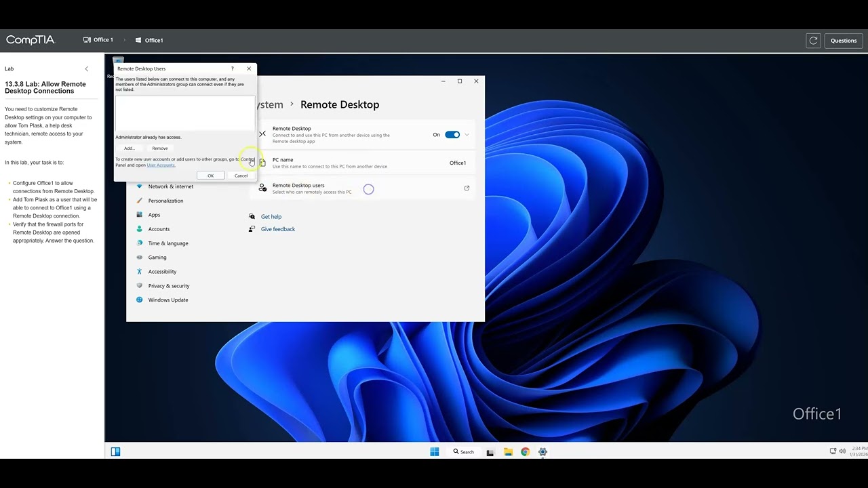Close the Remote Desktop Users dialog
Screen dimensions: 868x488
(x=249, y=68)
